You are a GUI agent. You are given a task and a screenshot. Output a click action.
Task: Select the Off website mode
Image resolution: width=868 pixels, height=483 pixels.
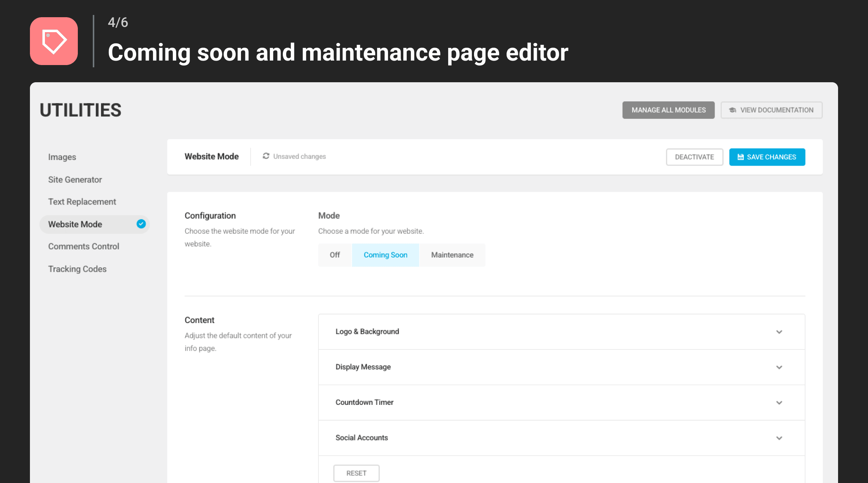pos(334,255)
